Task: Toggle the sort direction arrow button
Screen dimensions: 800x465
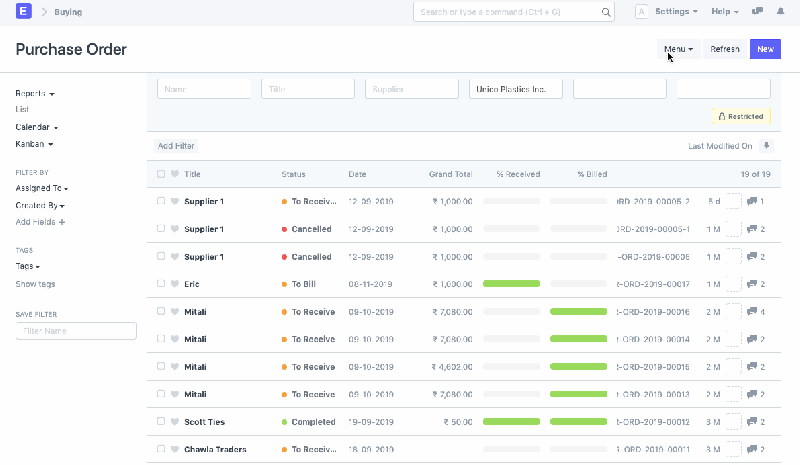Action: coord(766,146)
